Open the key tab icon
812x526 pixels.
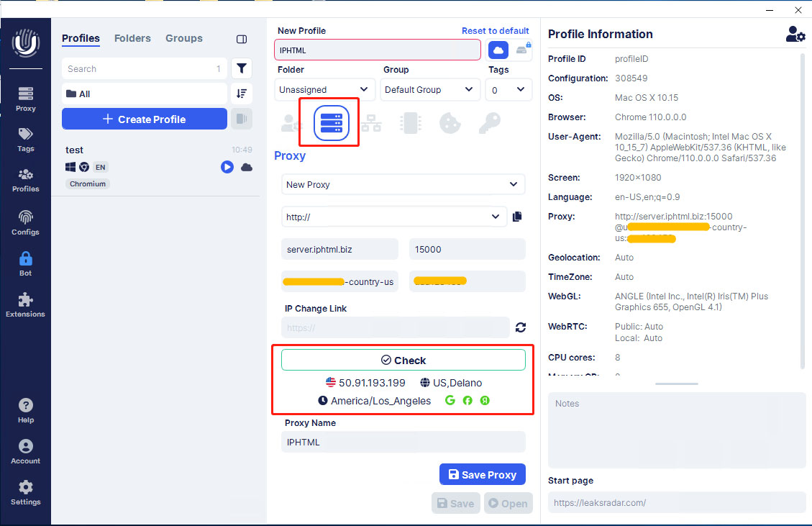tap(489, 123)
